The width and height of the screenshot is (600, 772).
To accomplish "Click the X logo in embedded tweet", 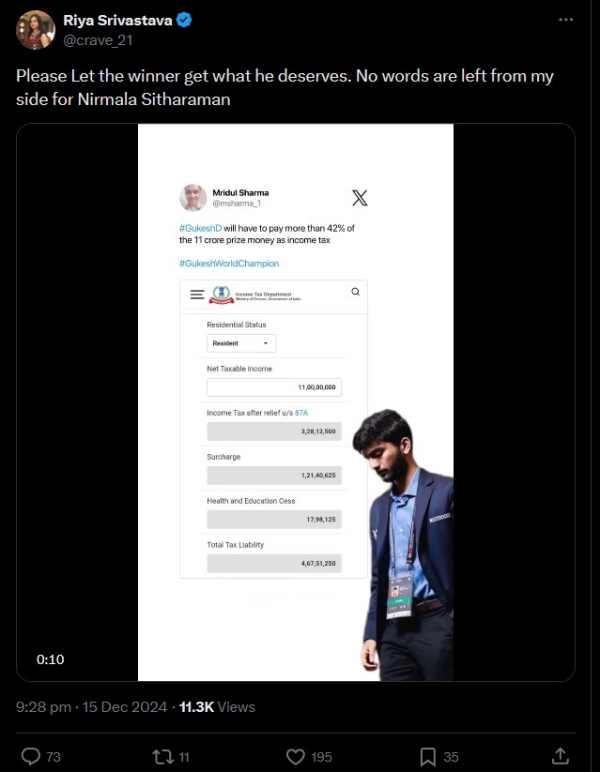I will pos(360,198).
